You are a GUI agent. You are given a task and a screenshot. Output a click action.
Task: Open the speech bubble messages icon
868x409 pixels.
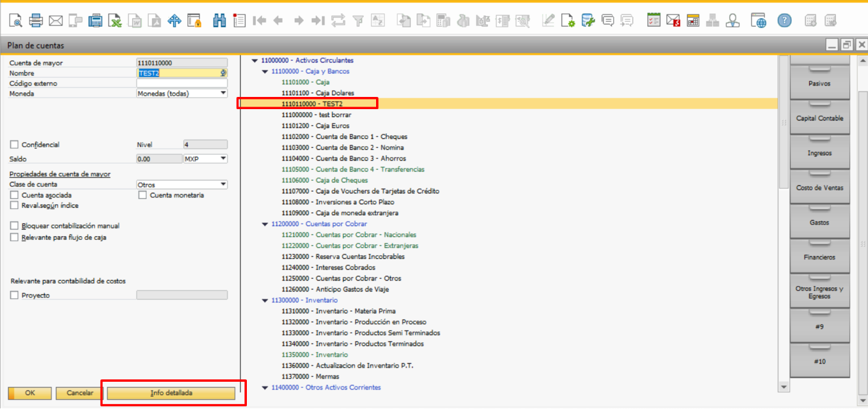coord(607,21)
